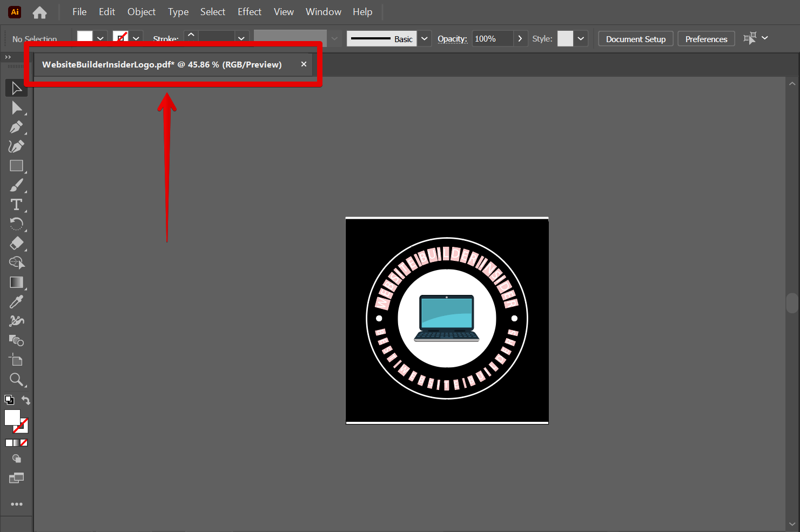800x532 pixels.
Task: Select the Selection tool
Action: click(16, 87)
